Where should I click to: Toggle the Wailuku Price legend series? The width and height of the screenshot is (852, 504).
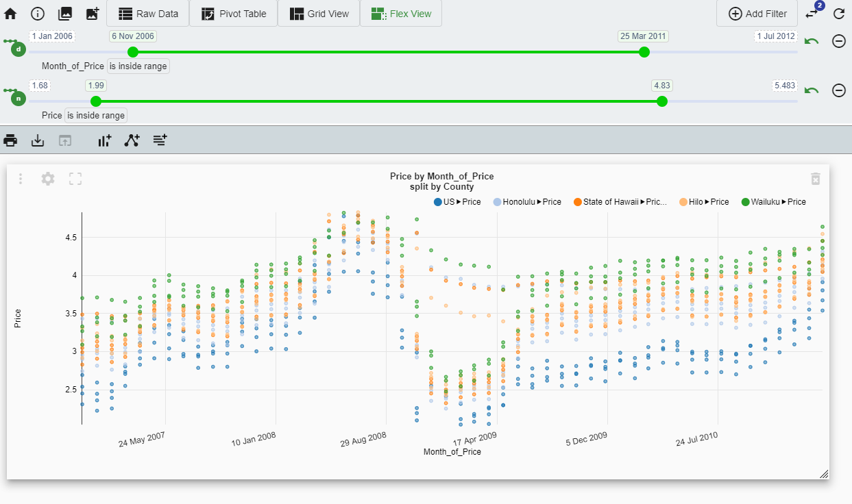tap(773, 202)
